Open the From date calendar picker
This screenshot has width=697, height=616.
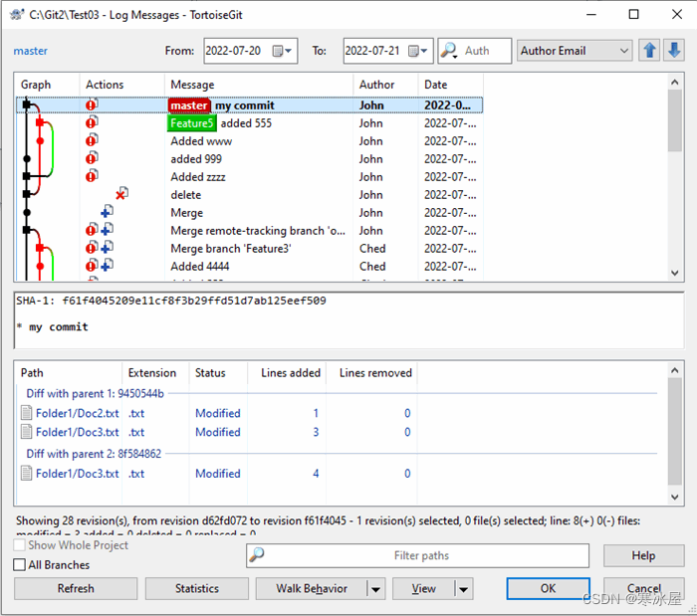point(282,51)
